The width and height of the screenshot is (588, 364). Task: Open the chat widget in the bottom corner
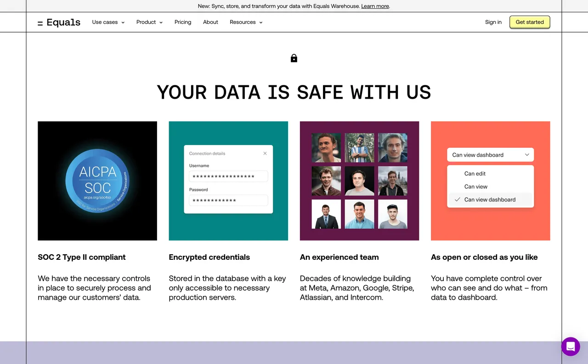(x=571, y=347)
